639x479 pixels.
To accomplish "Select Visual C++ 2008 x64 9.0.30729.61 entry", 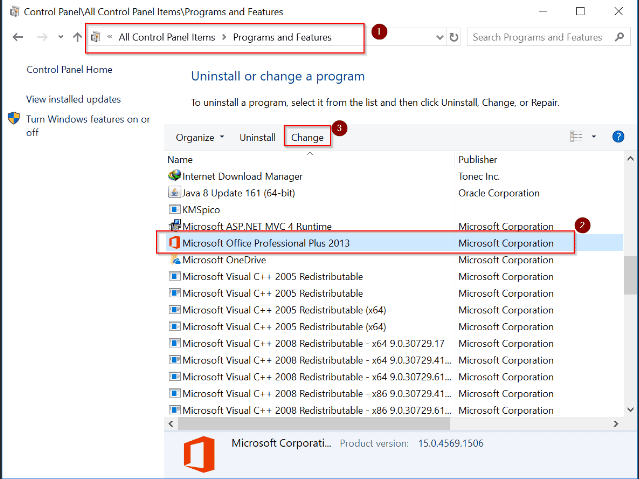I will (317, 377).
